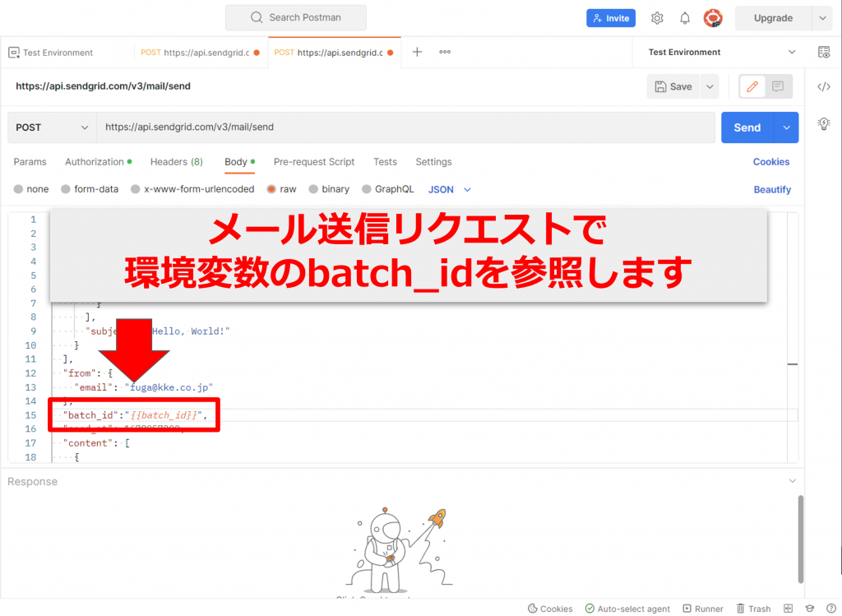
Task: Open the Trash in the status bar
Action: 753,609
